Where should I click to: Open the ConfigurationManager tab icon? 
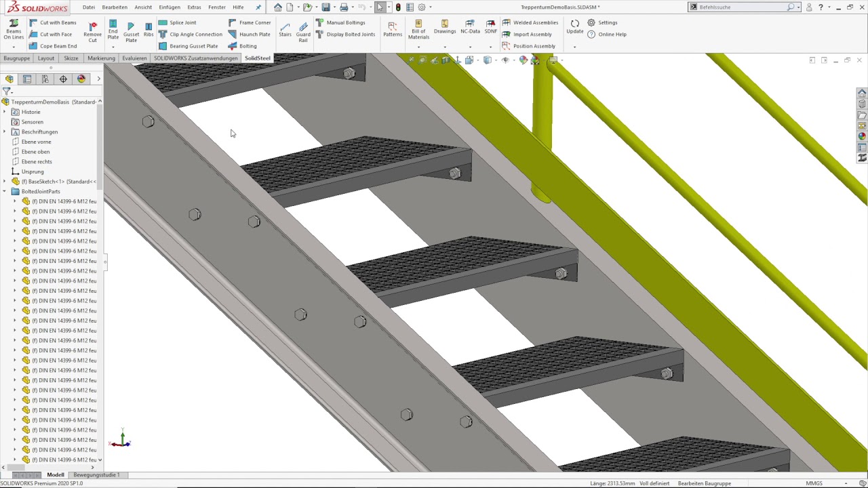tap(45, 79)
